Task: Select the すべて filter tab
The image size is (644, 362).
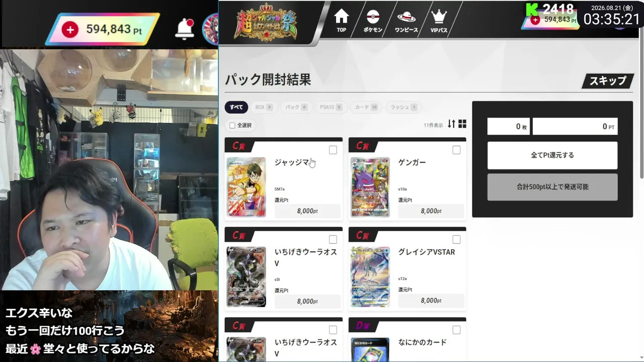Action: [236, 107]
